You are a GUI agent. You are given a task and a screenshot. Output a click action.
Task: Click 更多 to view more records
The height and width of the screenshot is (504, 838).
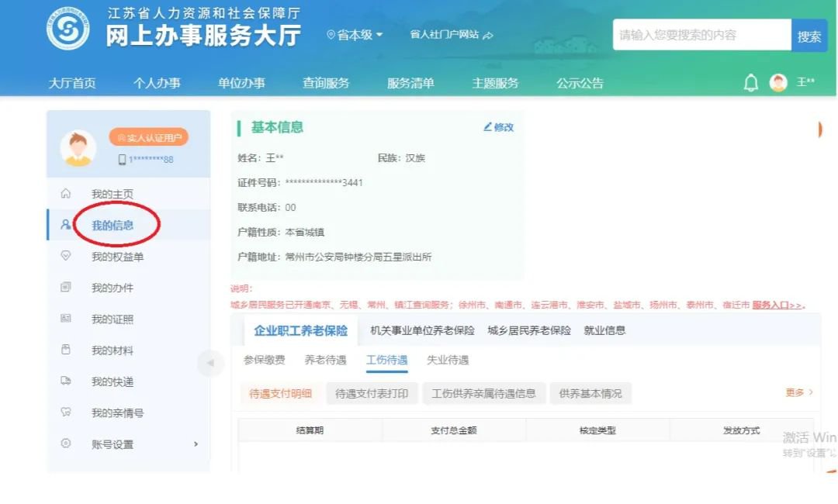point(798,393)
